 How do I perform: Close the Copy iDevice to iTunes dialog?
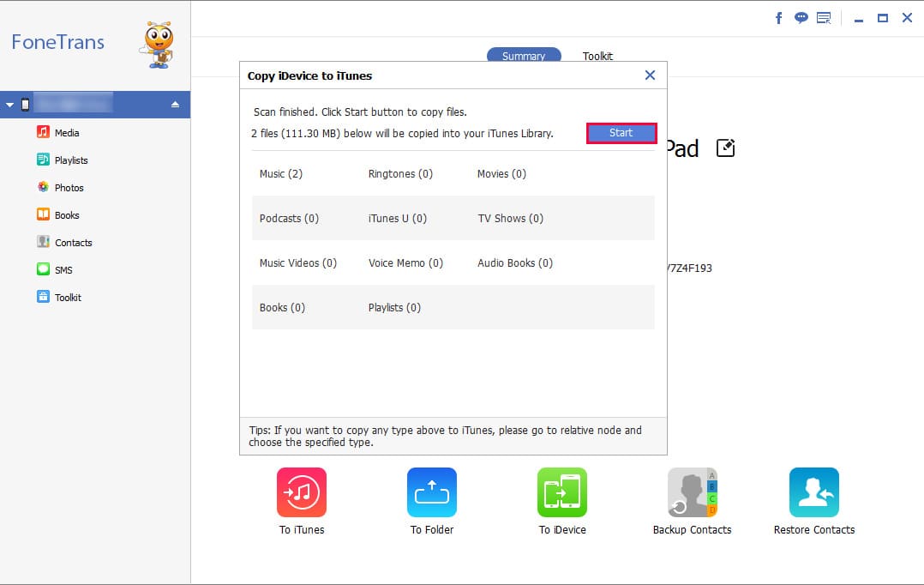pos(650,75)
